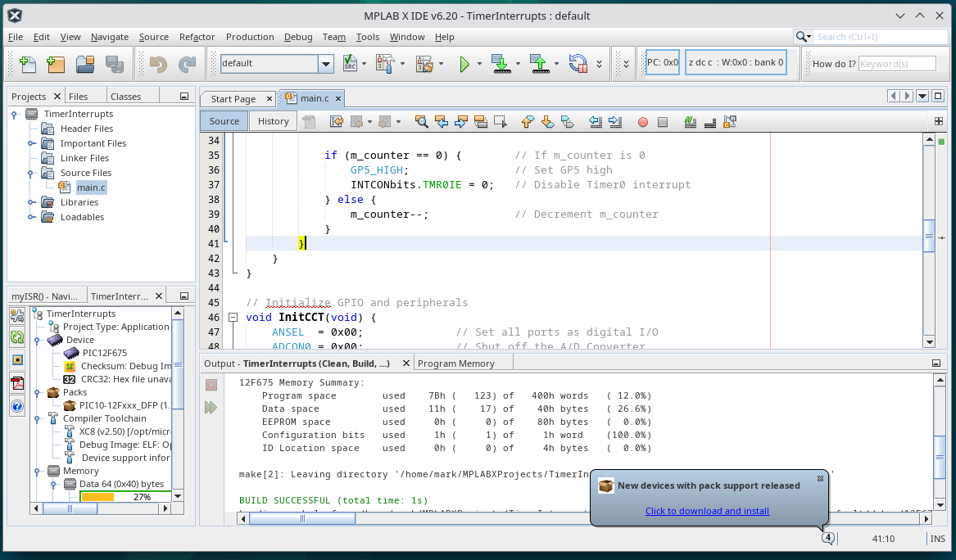Click the New File toolbar icon
956x560 pixels.
pyautogui.click(x=27, y=64)
